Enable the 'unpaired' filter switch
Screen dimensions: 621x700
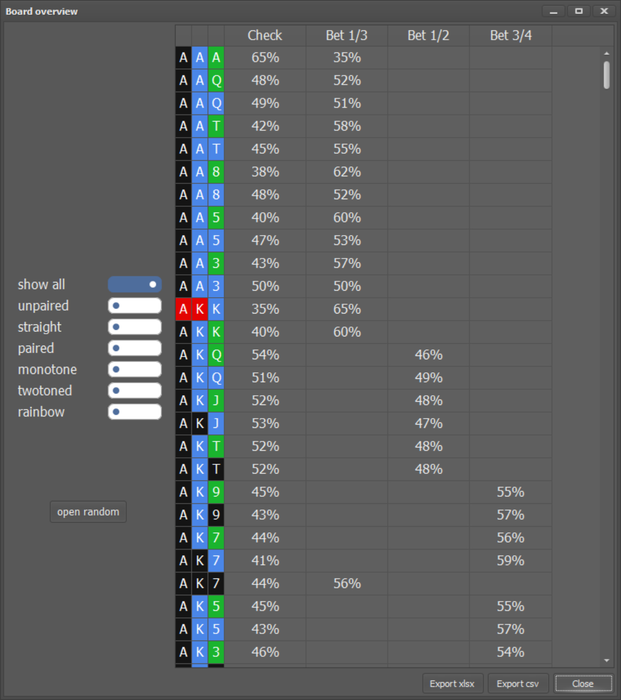(134, 306)
